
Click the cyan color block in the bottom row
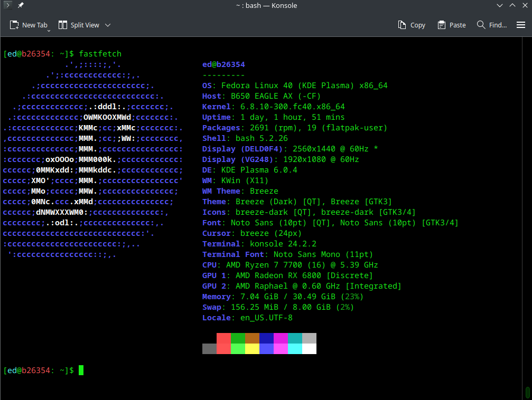coord(295,349)
